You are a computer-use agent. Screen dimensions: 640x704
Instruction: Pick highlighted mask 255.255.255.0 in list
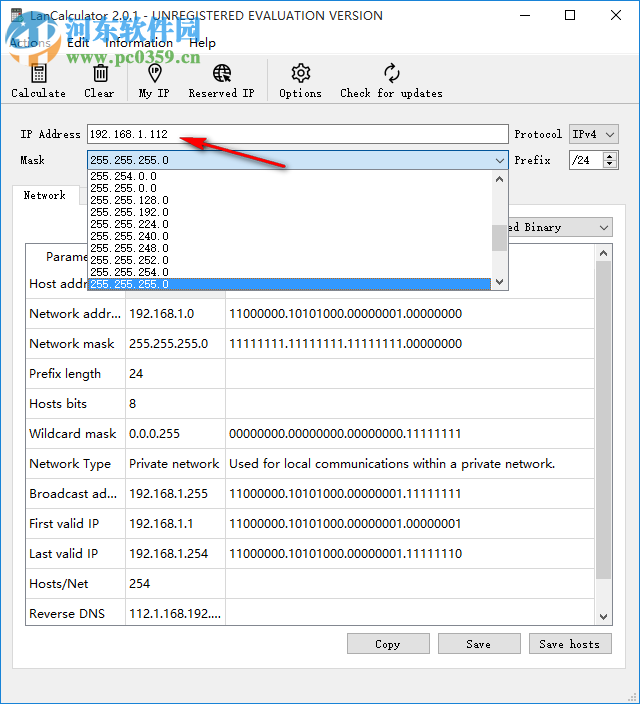289,284
